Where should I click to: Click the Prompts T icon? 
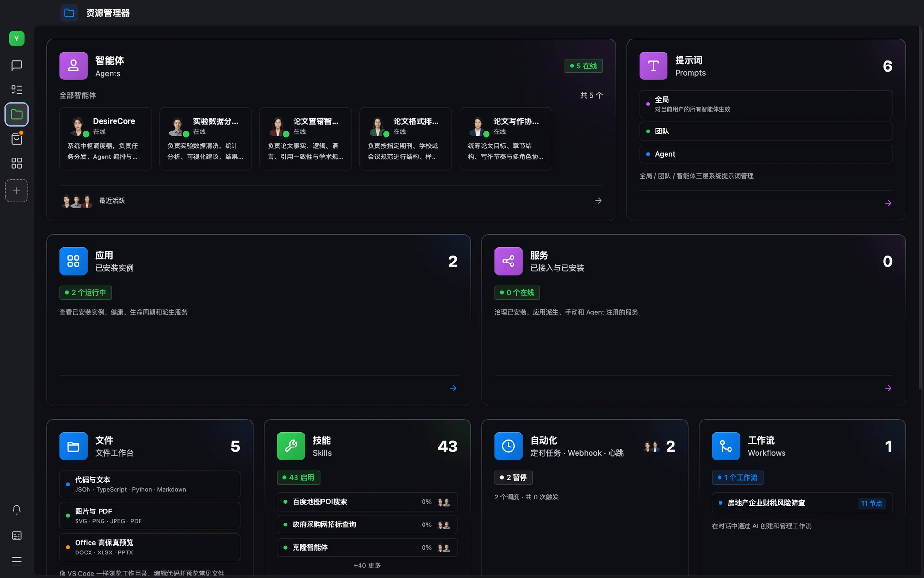click(653, 66)
